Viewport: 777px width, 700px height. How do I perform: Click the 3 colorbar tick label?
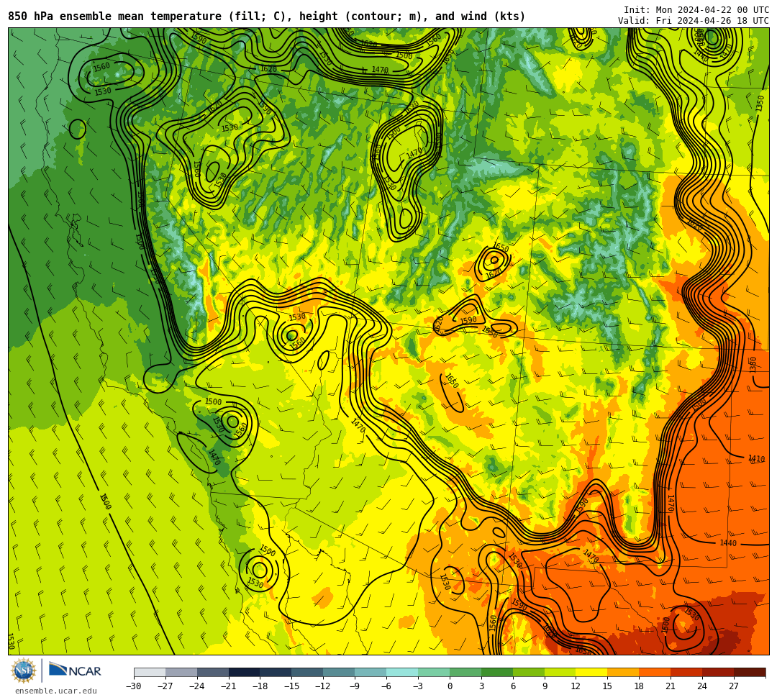(x=481, y=686)
